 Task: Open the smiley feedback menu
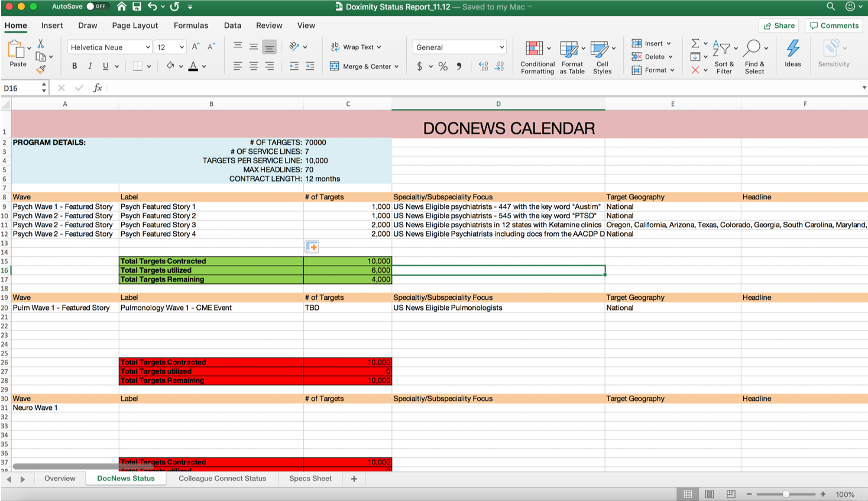[x=850, y=7]
